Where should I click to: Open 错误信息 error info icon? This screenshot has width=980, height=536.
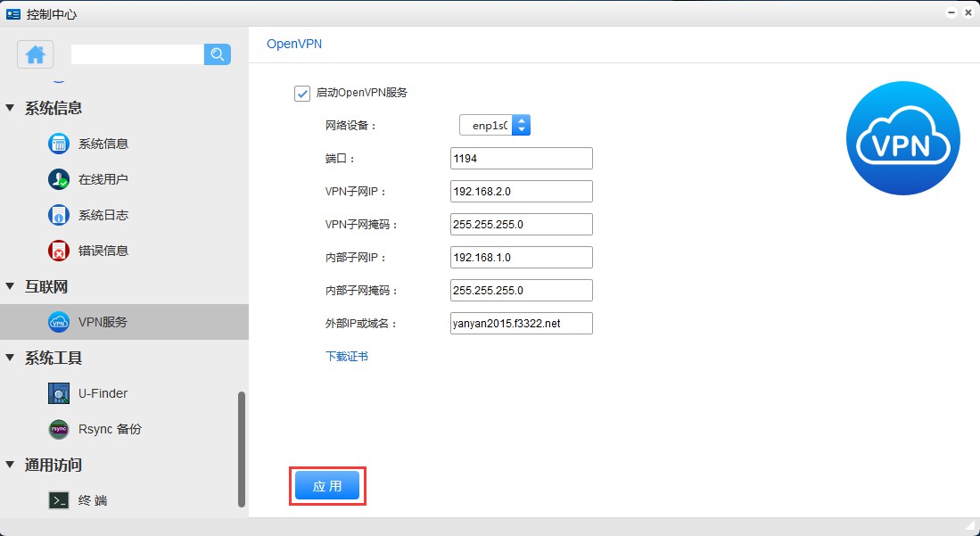tap(59, 251)
